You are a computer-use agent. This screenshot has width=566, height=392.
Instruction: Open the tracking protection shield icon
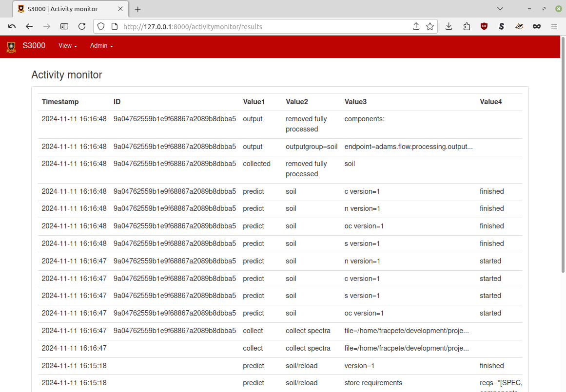[101, 26]
